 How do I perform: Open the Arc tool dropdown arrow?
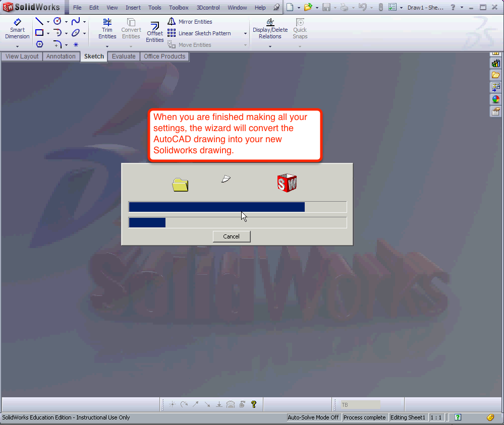[67, 33]
